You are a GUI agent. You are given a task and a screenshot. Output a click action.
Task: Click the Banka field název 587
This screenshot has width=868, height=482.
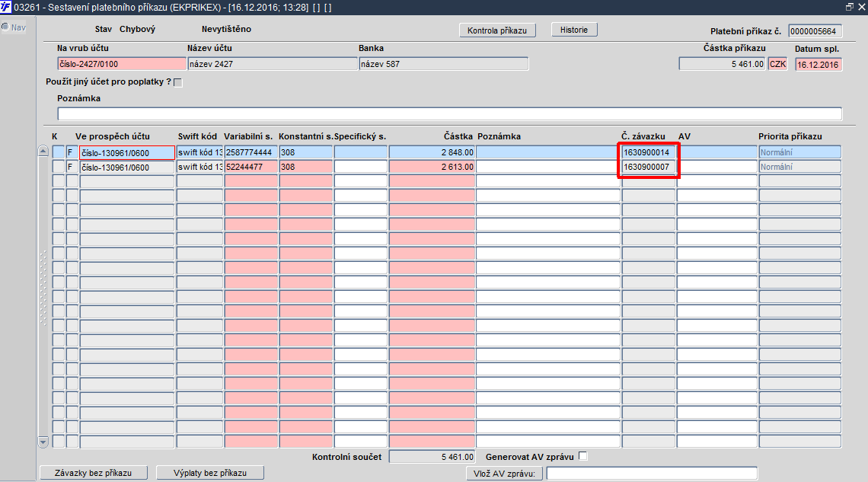pos(443,64)
